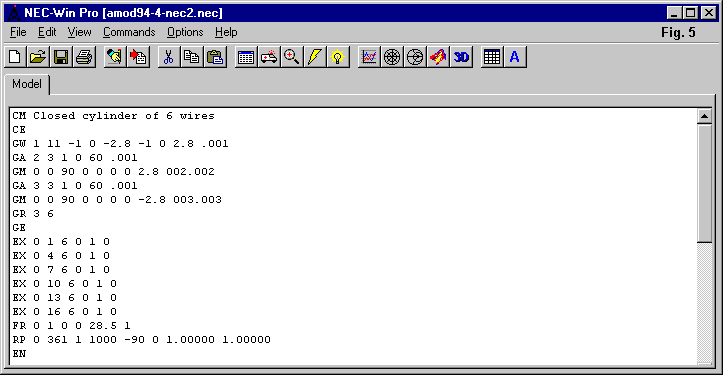This screenshot has height=375, width=723.
Task: Click the polar plot circular icon
Action: click(x=392, y=57)
